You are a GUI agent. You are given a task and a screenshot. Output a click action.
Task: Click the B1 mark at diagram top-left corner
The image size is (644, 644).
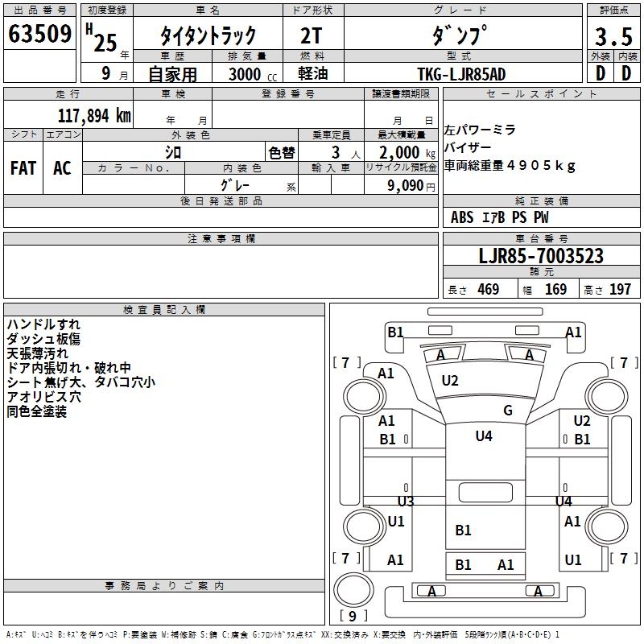[x=395, y=332]
